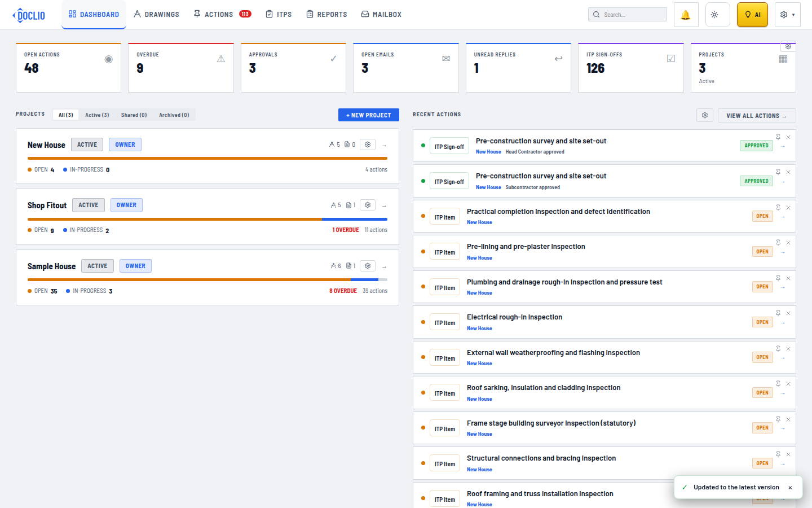
Task: Open the Reports tab
Action: (x=326, y=14)
